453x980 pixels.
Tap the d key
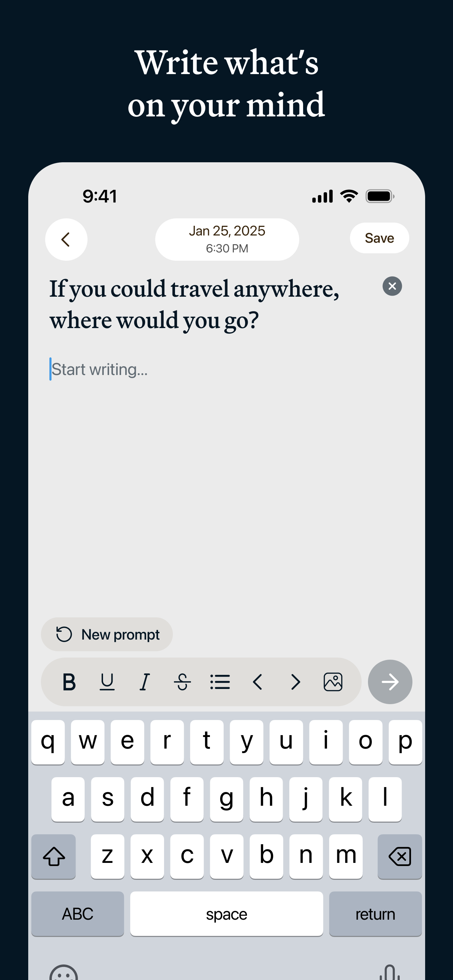tap(147, 799)
